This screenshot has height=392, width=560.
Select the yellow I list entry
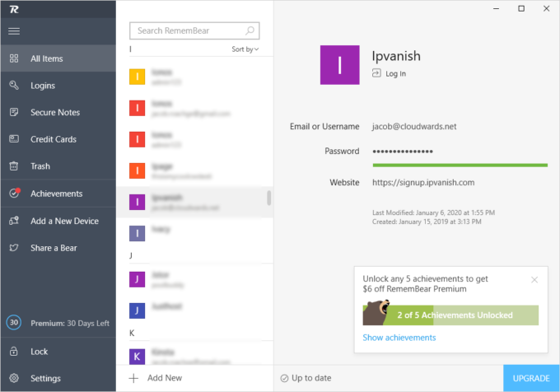(195, 77)
